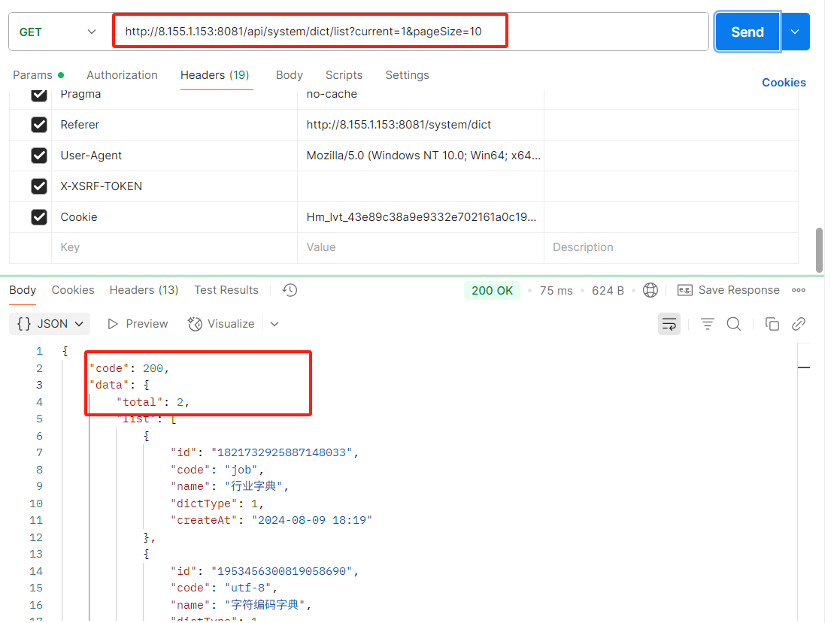Screen dimensions: 840x623
Task: Open the GET method dropdown
Action: coord(57,32)
